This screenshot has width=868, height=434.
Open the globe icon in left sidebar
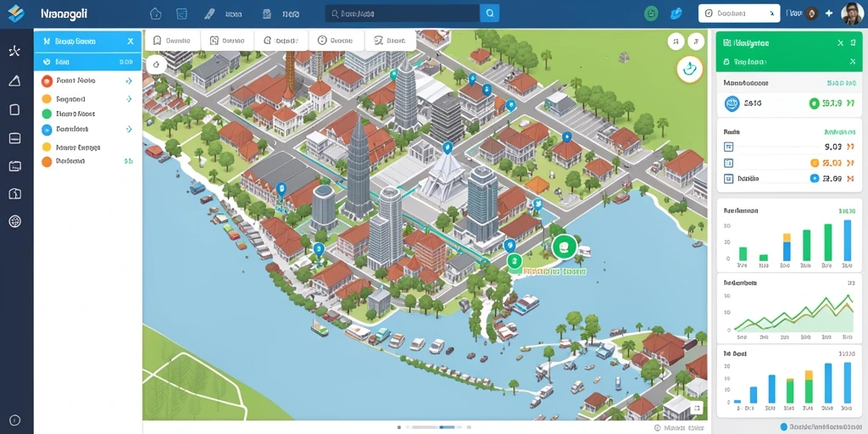pos(15,222)
